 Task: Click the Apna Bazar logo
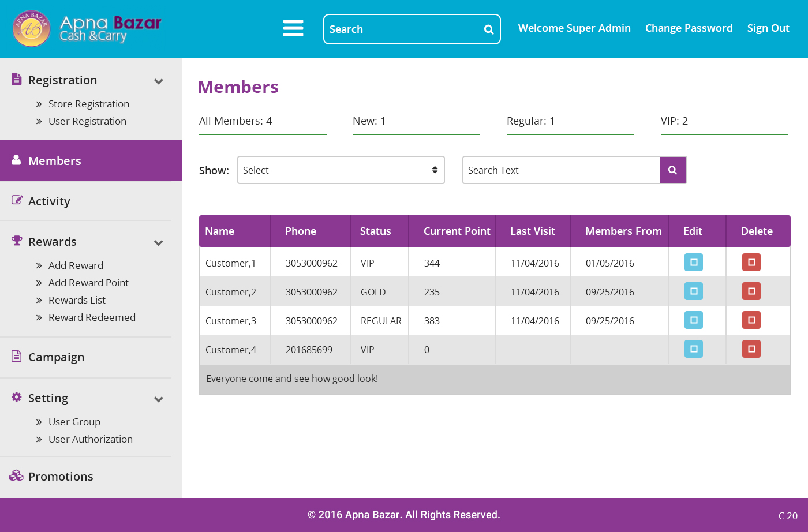(x=87, y=29)
